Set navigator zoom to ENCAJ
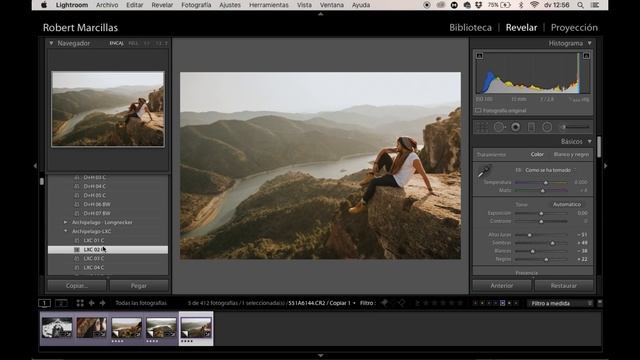 click(x=116, y=43)
